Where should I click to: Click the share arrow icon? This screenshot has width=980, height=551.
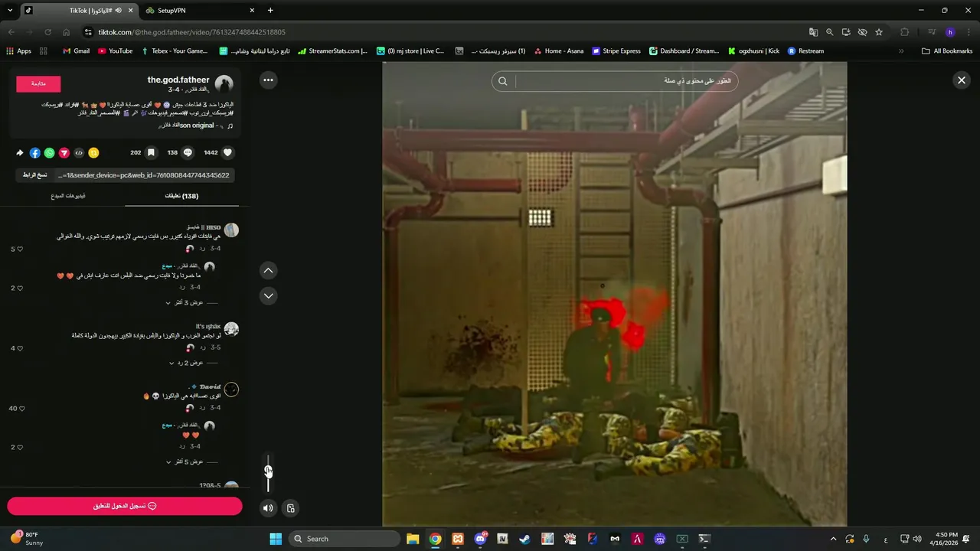coord(20,153)
